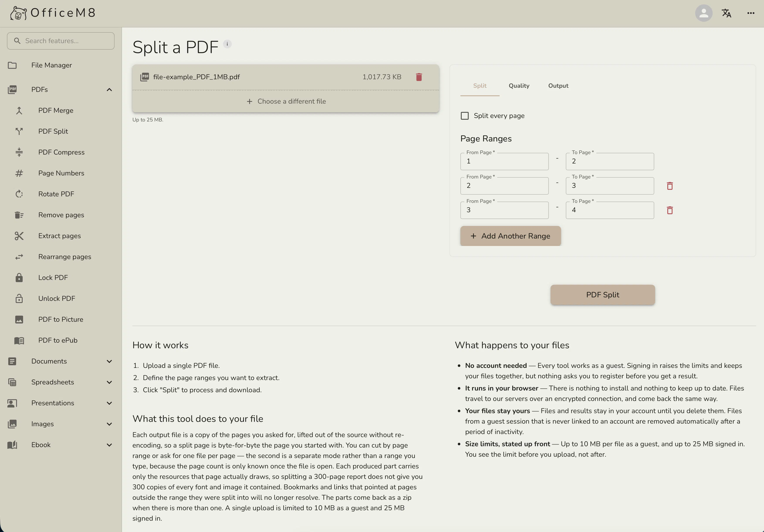Edit the first To Page field containing 2

click(x=610, y=161)
